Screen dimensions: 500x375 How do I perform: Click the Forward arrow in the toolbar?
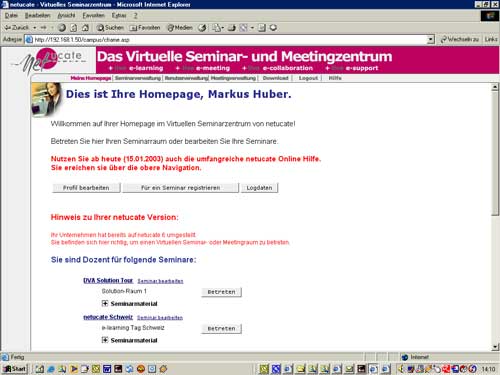[43, 28]
